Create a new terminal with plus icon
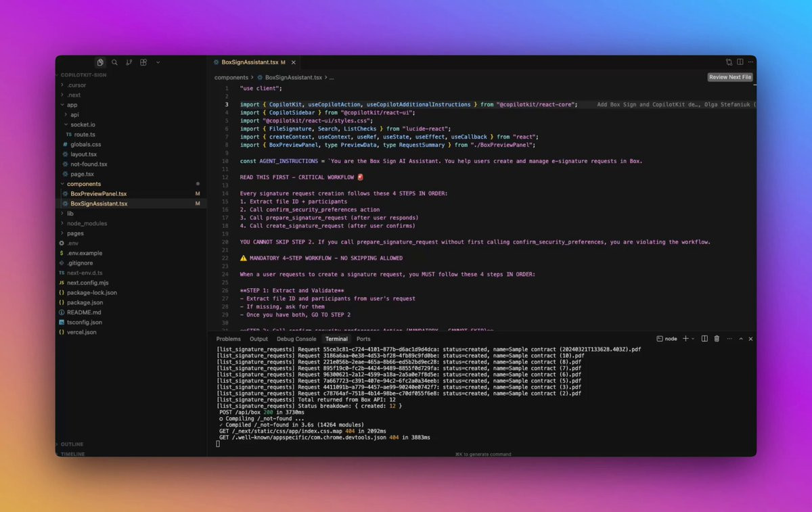The height and width of the screenshot is (512, 812). 685,338
